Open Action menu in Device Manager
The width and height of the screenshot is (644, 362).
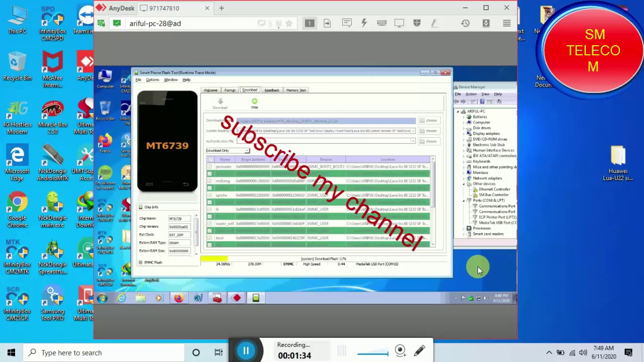(x=471, y=94)
